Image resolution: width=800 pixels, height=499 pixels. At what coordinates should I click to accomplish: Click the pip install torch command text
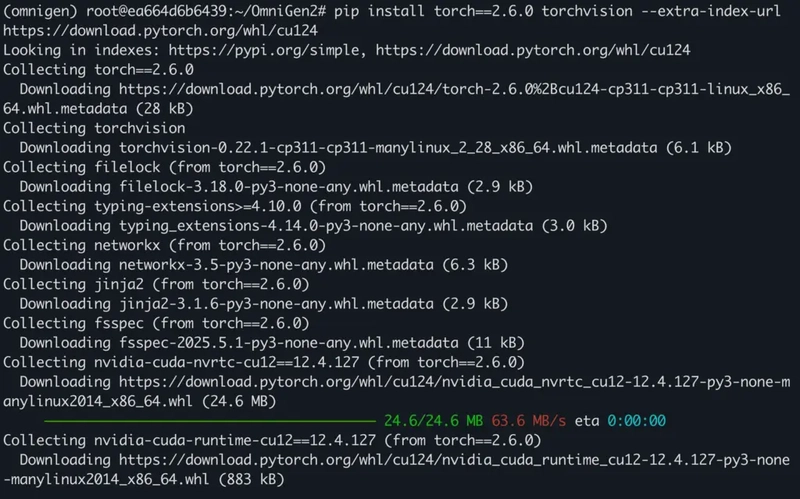(557, 11)
